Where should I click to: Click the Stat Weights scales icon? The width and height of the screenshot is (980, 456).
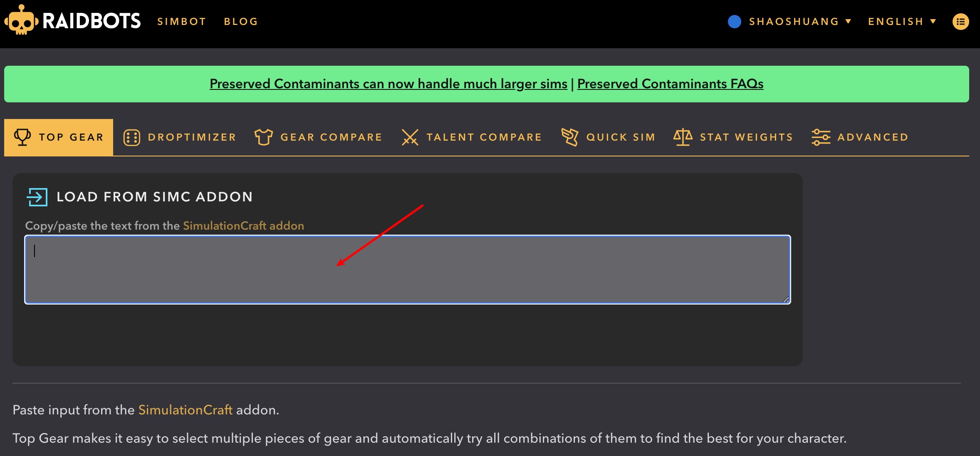coord(683,137)
